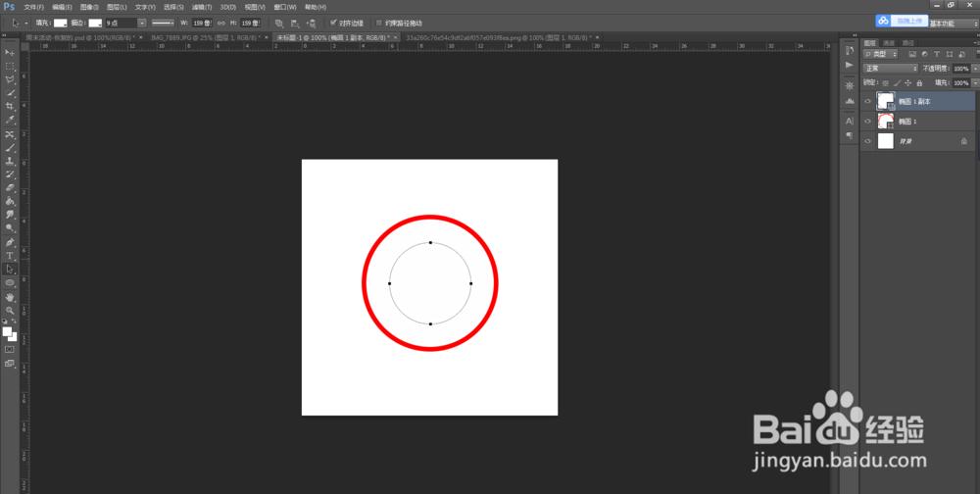
Task: Select the Brush tool
Action: [x=10, y=148]
